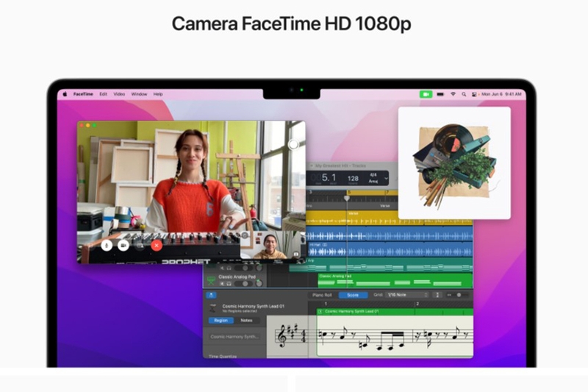Mute the microphone in FaceTime call
This screenshot has height=392, width=588.
(x=107, y=246)
